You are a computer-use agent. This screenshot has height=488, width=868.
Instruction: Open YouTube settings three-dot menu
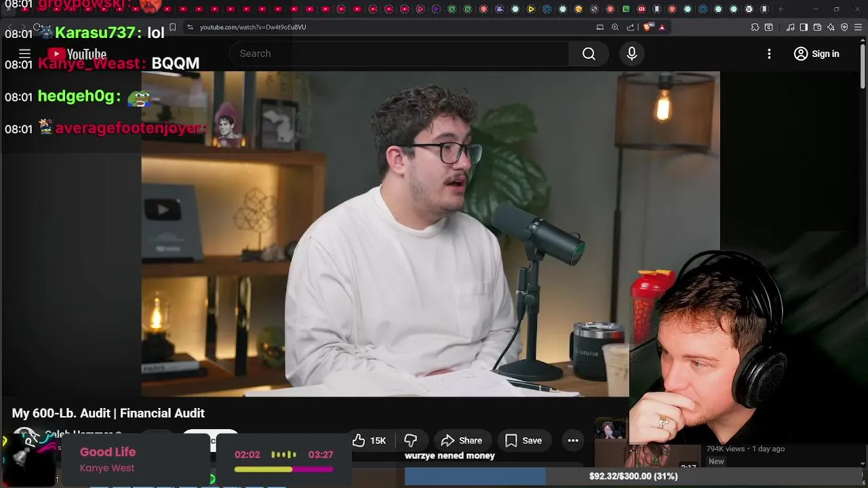tap(769, 54)
